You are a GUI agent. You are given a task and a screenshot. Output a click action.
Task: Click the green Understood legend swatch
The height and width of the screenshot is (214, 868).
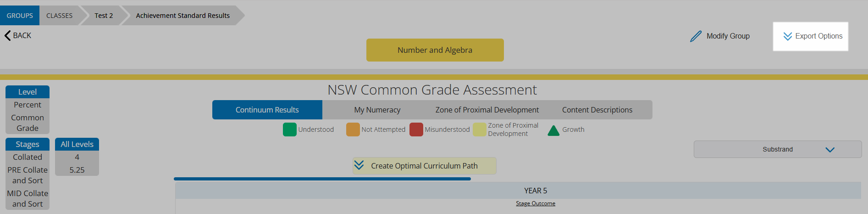(290, 130)
